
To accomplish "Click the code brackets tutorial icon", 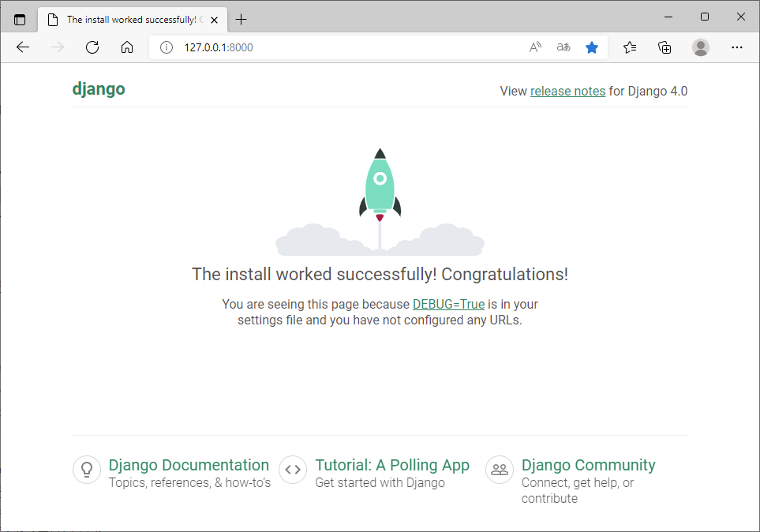I will tap(293, 470).
